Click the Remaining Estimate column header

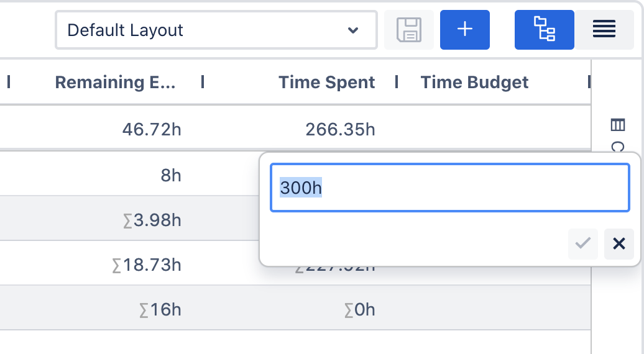pyautogui.click(x=116, y=82)
